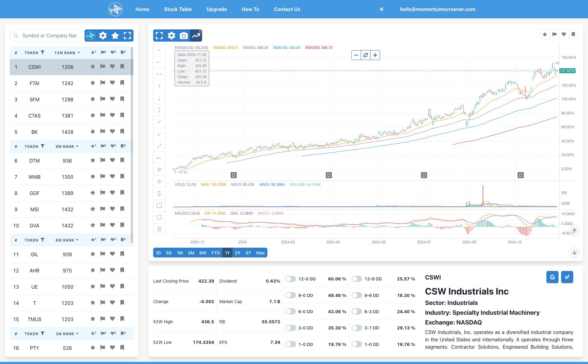Click the dividend marker near 2024-10
588x364 pixels.
[x=521, y=175]
